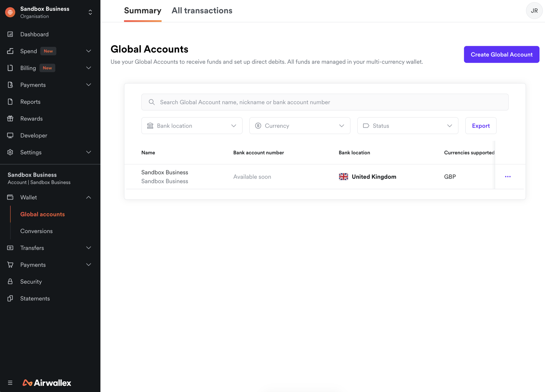Click the search magnifier icon
Screen dimensions: 545x392
coord(152,102)
